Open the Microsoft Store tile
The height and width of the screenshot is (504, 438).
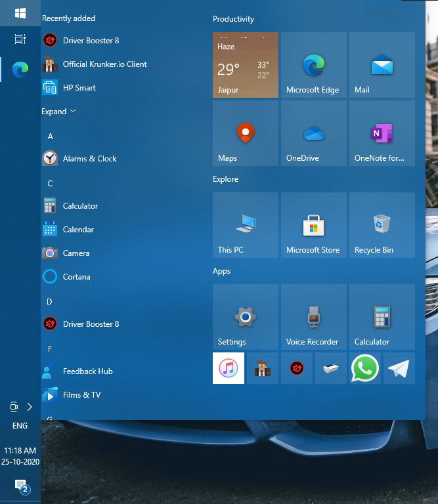click(x=313, y=225)
